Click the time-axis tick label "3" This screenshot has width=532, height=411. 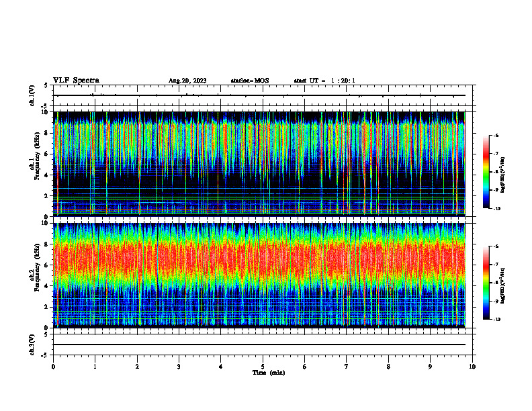[x=179, y=367]
